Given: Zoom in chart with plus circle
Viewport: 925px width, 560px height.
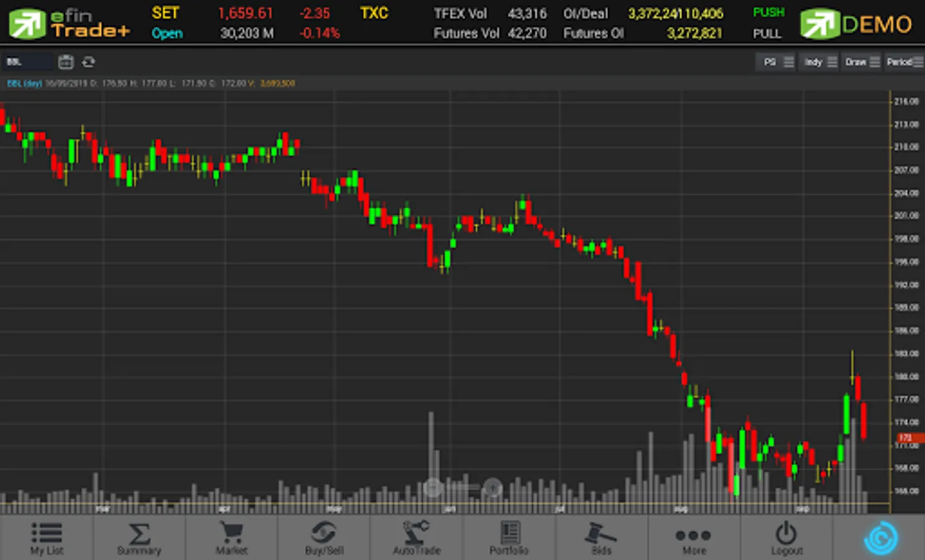Looking at the screenshot, I should click(x=492, y=487).
